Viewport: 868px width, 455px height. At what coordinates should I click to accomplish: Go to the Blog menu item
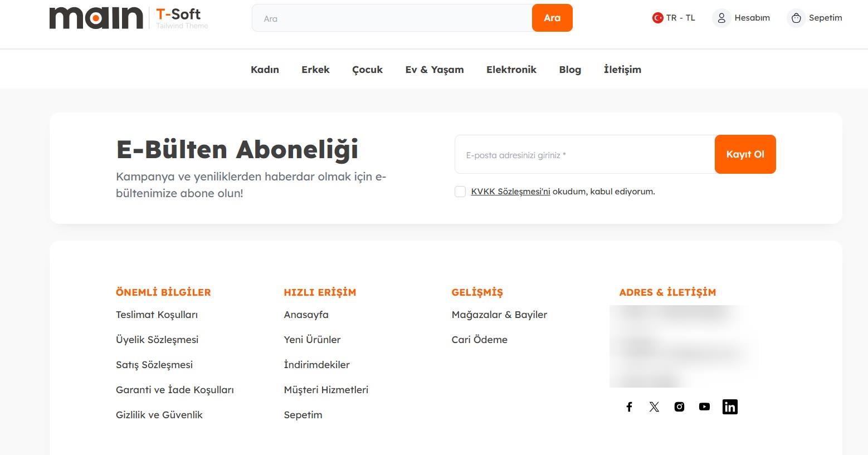pos(570,70)
